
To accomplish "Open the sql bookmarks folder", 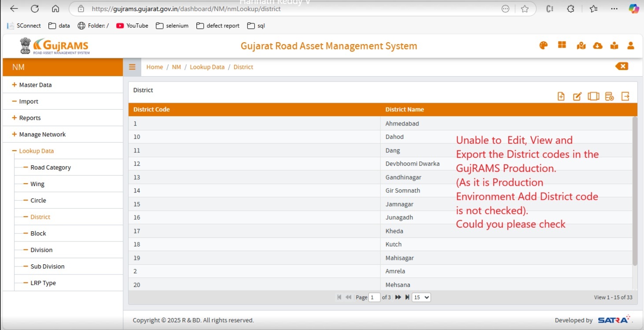I will 256,26.
